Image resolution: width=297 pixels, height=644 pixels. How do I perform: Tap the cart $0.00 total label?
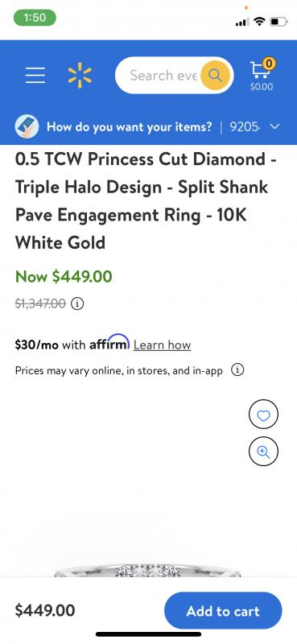point(262,87)
